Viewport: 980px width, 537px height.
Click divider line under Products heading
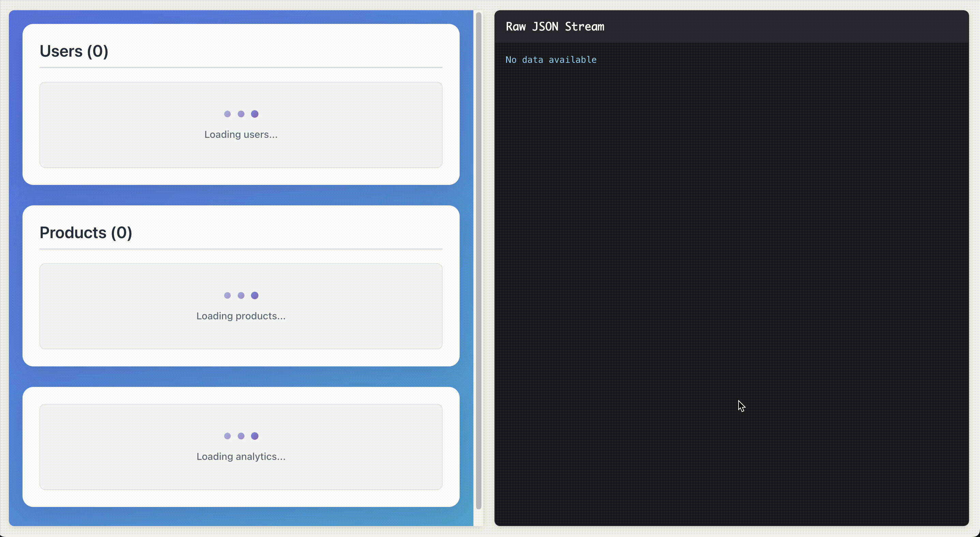coord(241,249)
